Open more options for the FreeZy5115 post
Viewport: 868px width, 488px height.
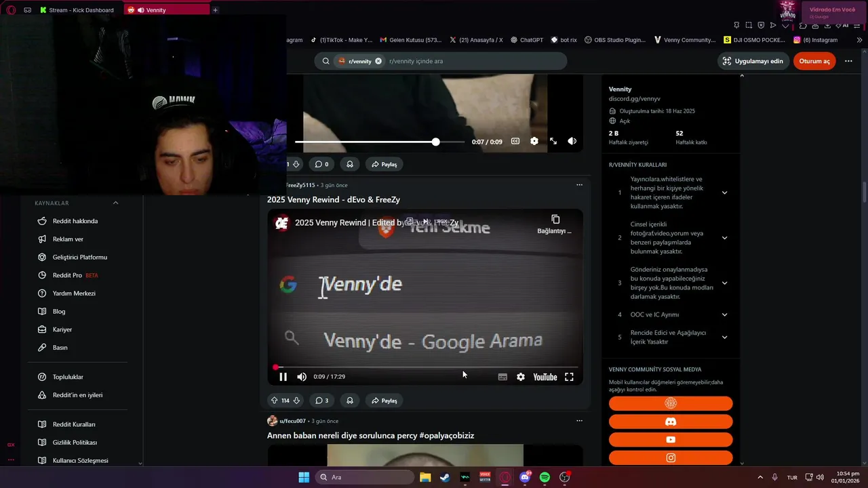click(579, 185)
